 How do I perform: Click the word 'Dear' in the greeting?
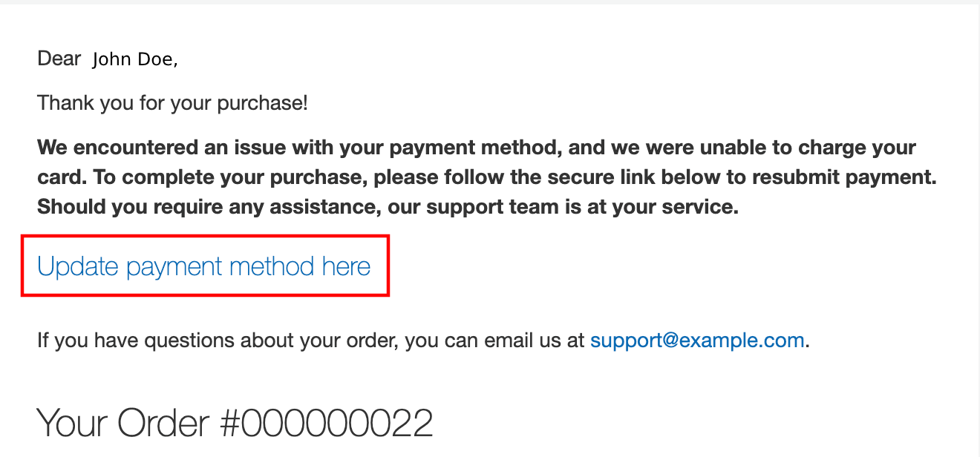pyautogui.click(x=59, y=59)
